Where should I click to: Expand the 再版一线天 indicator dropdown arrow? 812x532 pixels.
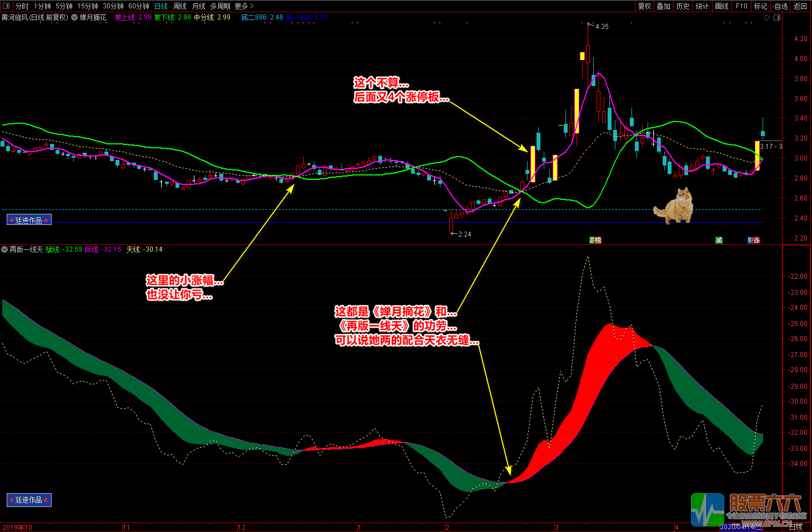[x=4, y=250]
